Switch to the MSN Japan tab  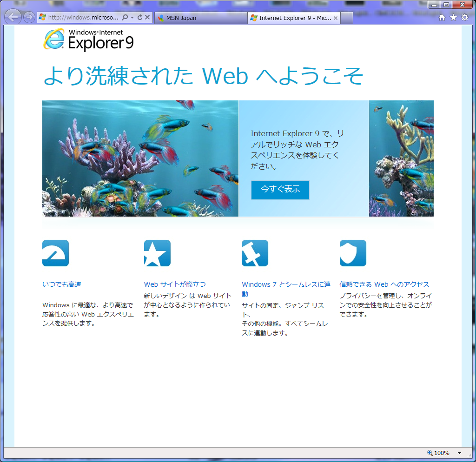click(201, 18)
